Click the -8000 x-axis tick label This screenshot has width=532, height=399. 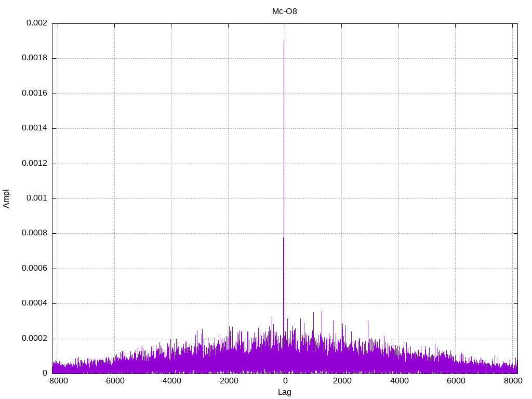[x=57, y=381]
